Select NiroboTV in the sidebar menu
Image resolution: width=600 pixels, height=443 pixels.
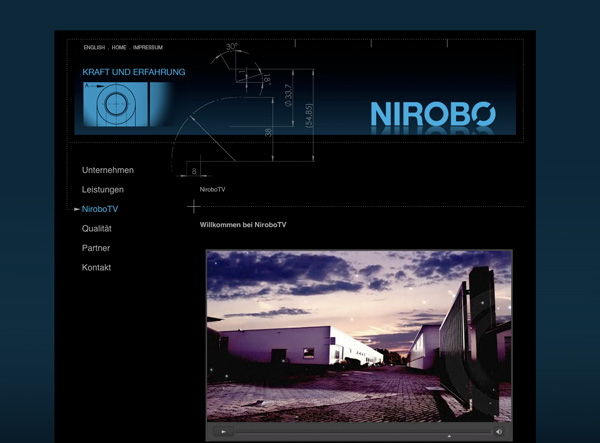click(x=100, y=209)
